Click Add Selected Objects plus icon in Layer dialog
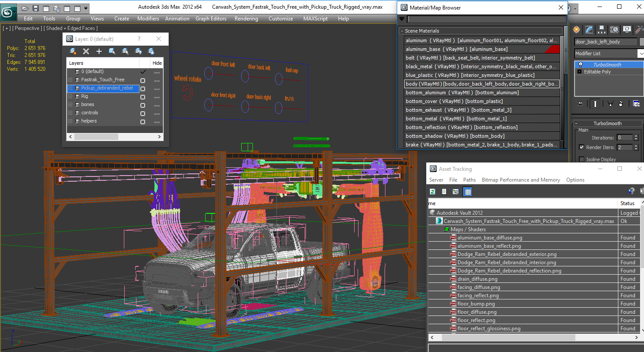 (99, 51)
